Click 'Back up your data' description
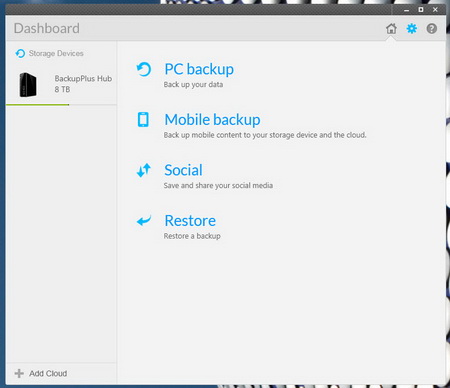This screenshot has width=450, height=388. 193,85
